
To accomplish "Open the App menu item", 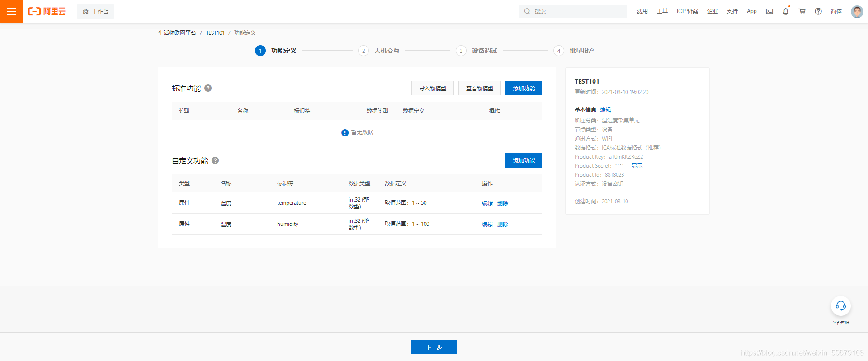I will [752, 11].
